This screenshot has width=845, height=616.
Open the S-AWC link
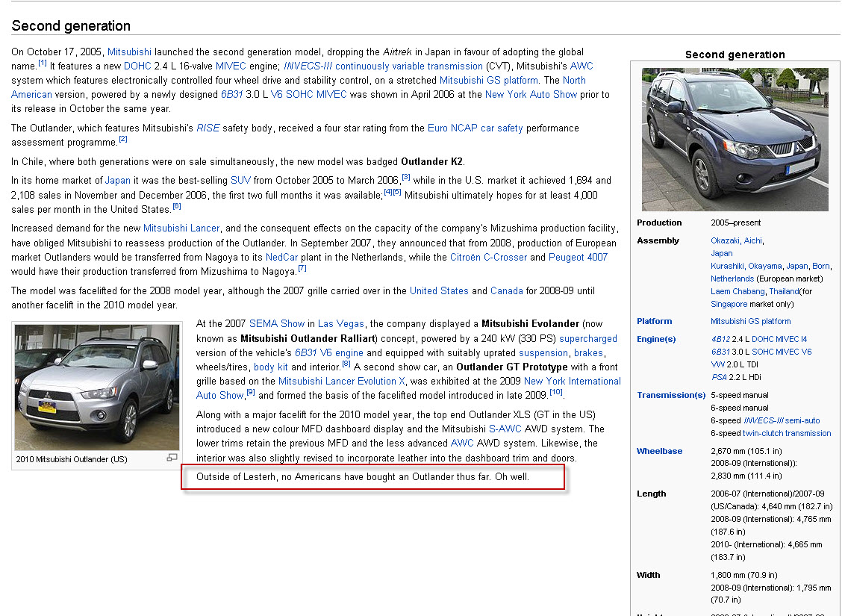click(505, 429)
